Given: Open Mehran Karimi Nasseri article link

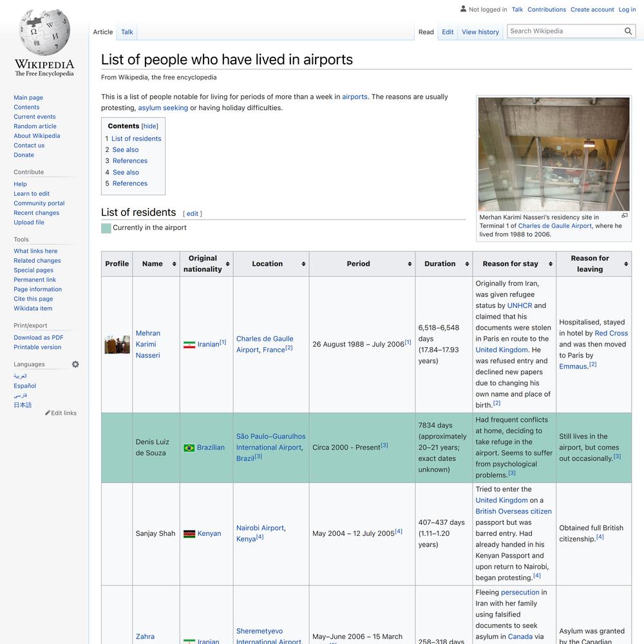Looking at the screenshot, I should pos(148,345).
